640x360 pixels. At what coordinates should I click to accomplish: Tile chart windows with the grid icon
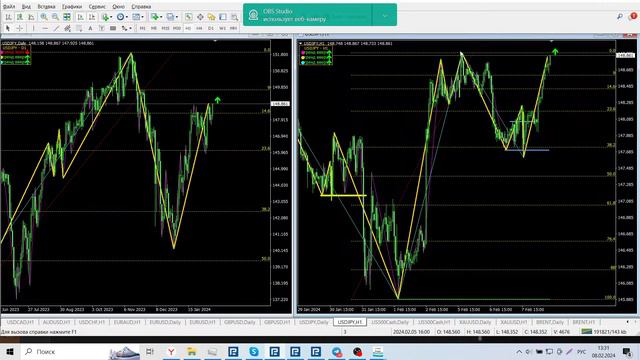[x=67, y=17]
